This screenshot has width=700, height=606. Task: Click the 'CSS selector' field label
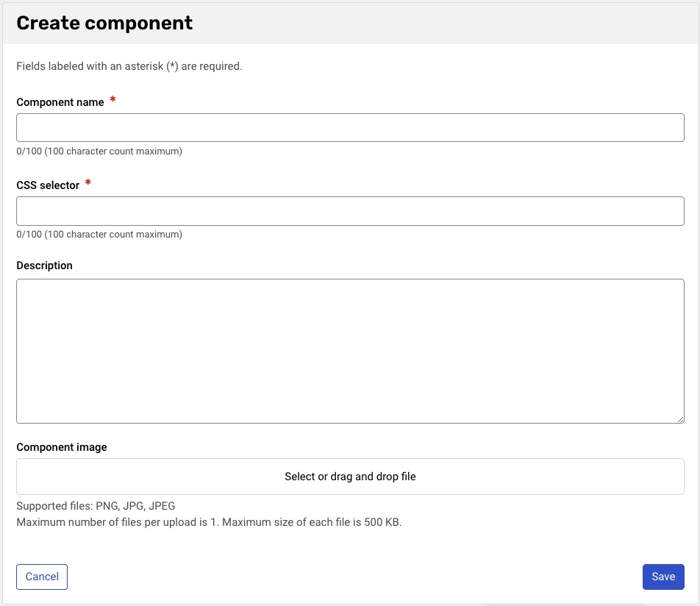(x=48, y=185)
